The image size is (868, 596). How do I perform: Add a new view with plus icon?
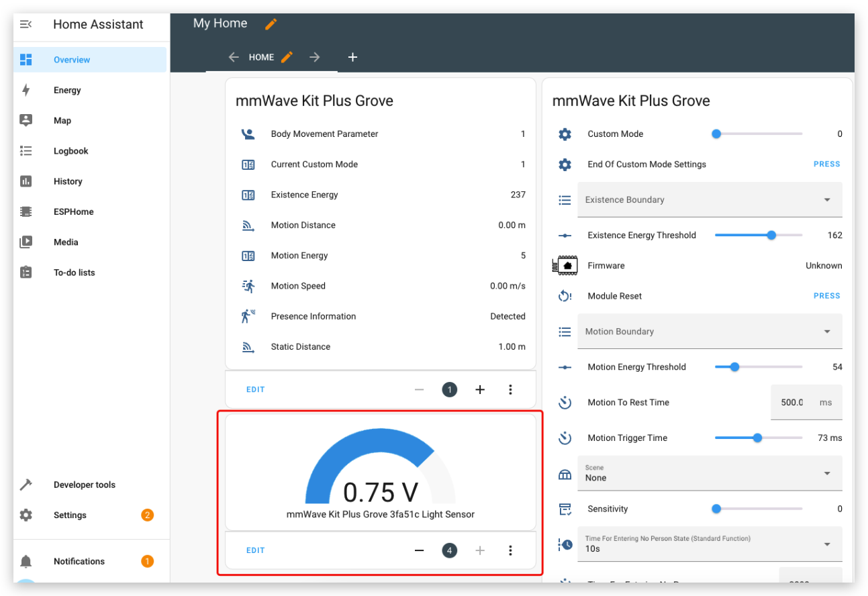pyautogui.click(x=352, y=57)
